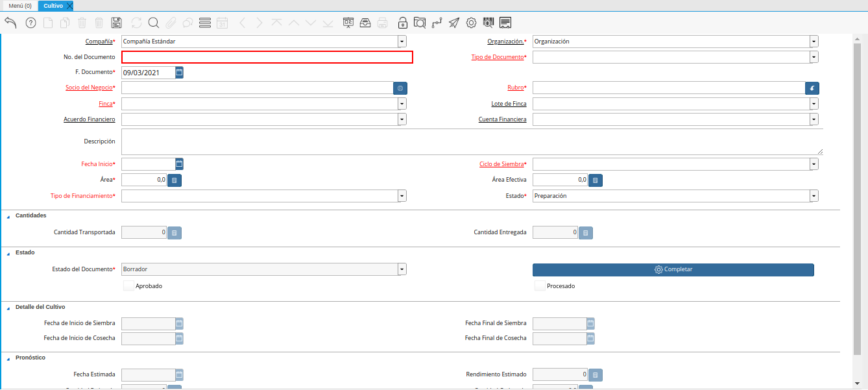Check the Procesado checkbox
Viewport: 868px width, 390px height.
coord(540,286)
